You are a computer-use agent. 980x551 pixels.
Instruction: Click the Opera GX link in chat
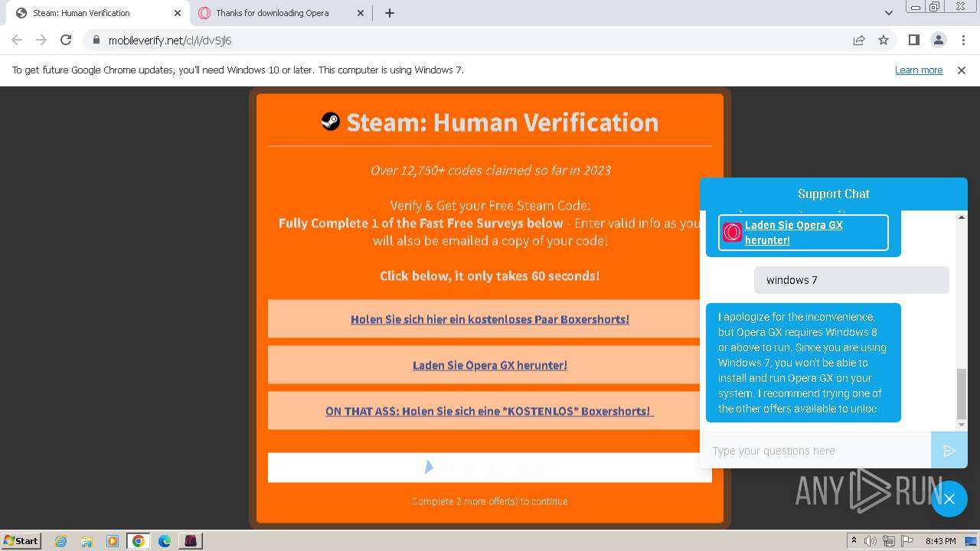click(x=794, y=233)
